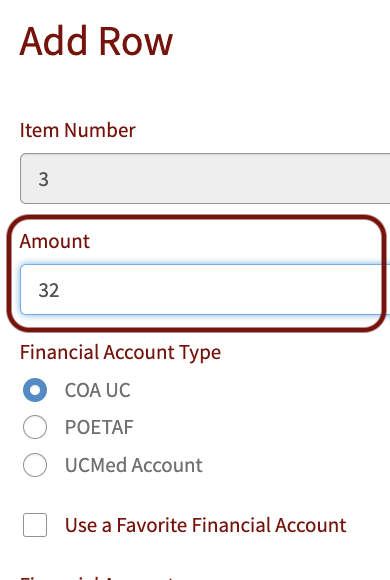390x580 pixels.
Task: Select the COA UC radio button
Action: pyautogui.click(x=35, y=390)
